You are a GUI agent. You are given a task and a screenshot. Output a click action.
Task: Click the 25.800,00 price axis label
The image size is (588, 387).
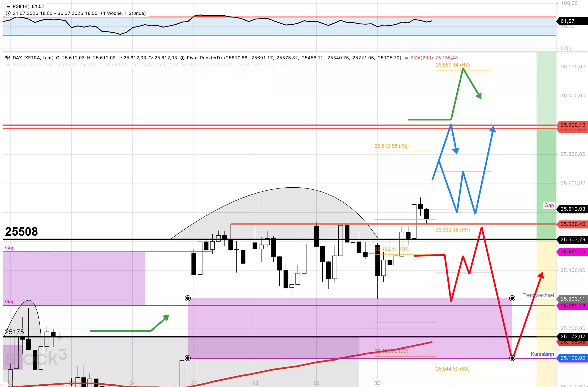tap(573, 154)
